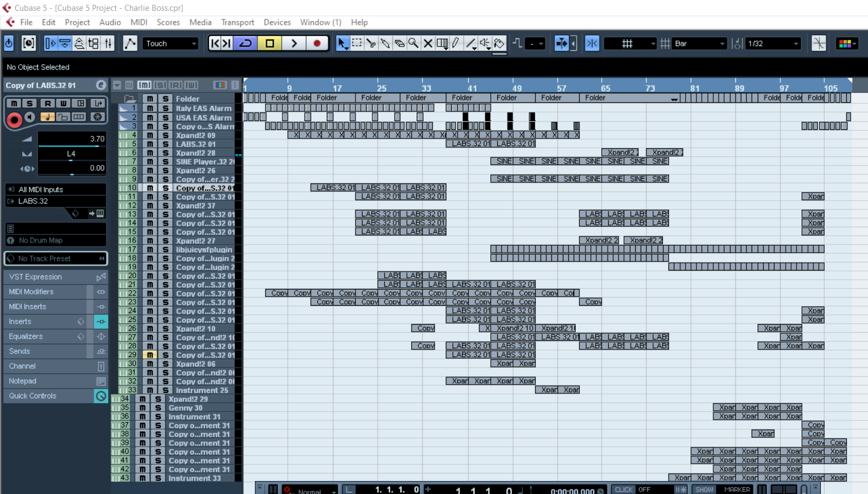Toggle Write automation W in Inspector
Image resolution: width=868 pixels, height=494 pixels.
pos(63,103)
